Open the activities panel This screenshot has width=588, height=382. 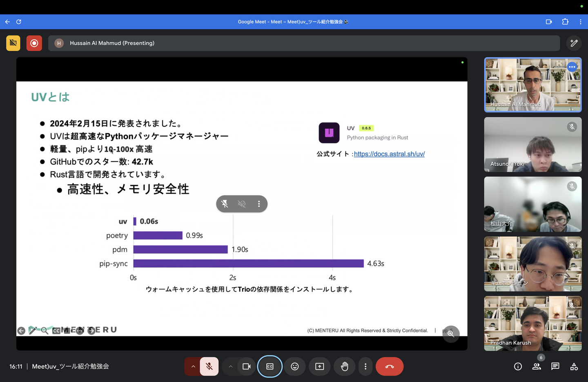[x=574, y=366]
